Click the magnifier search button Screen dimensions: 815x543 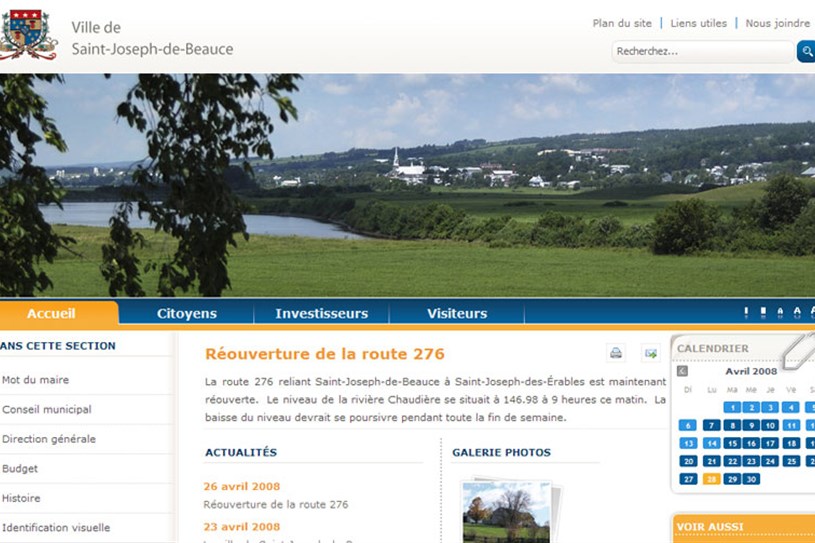click(806, 51)
